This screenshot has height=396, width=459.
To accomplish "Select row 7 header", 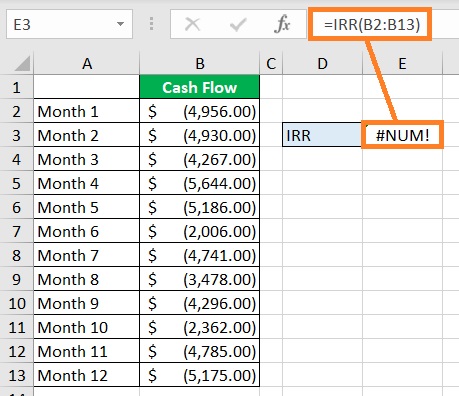I will pos(17,231).
